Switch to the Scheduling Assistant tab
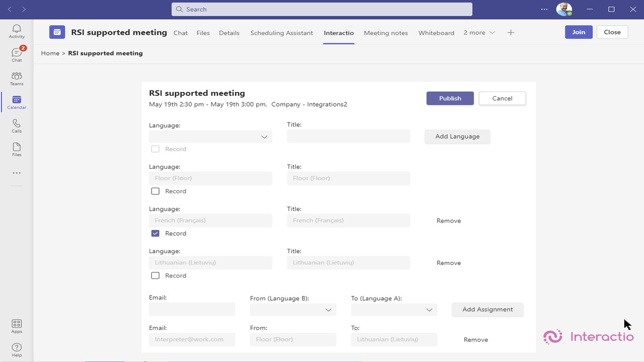Viewport: 644px width, 362px height. tap(281, 33)
